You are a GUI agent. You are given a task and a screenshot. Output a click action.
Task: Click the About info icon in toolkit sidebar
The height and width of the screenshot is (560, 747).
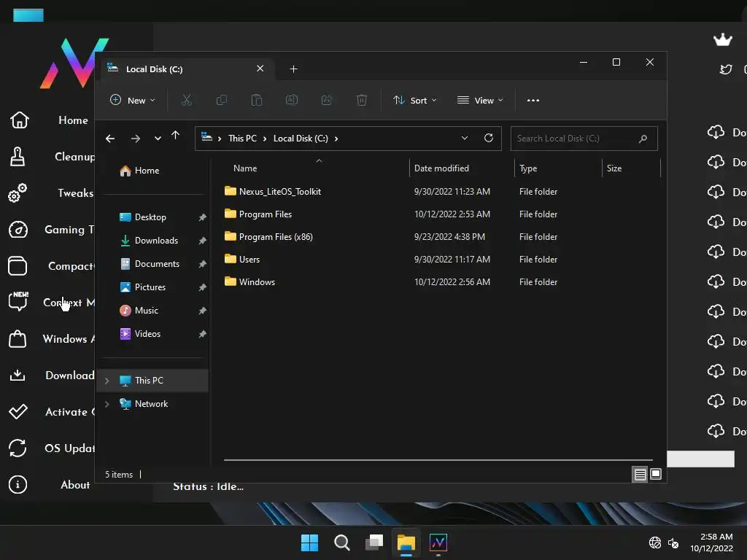tap(18, 485)
